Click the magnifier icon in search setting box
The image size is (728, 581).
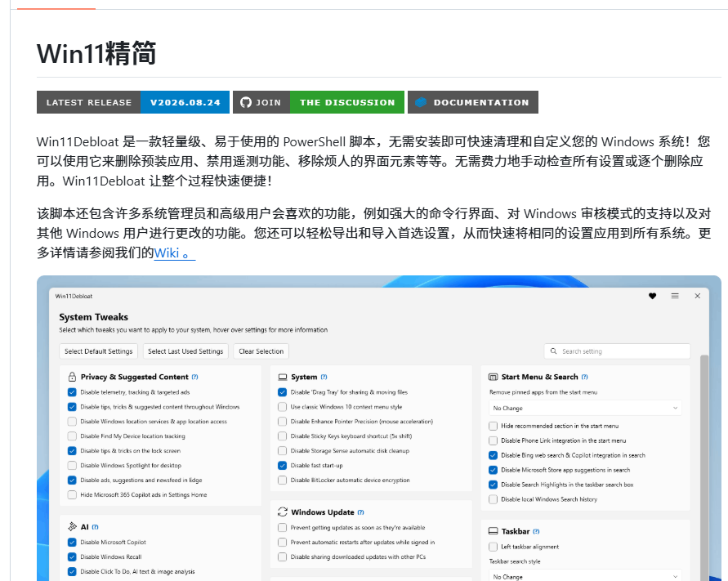tap(553, 351)
